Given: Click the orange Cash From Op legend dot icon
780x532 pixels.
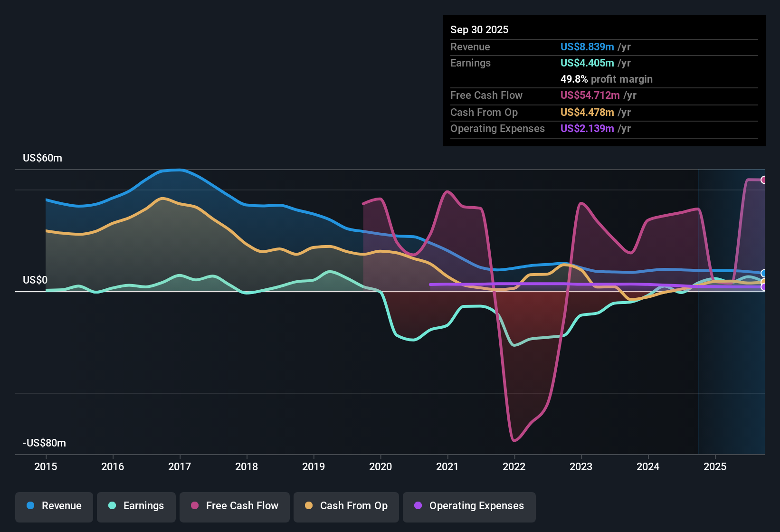Looking at the screenshot, I should click(308, 506).
